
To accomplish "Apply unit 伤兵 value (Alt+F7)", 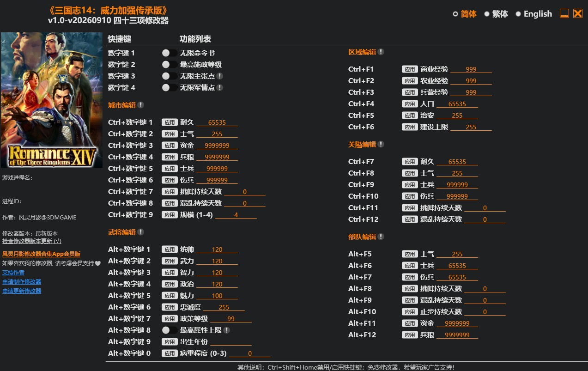I will tap(410, 277).
